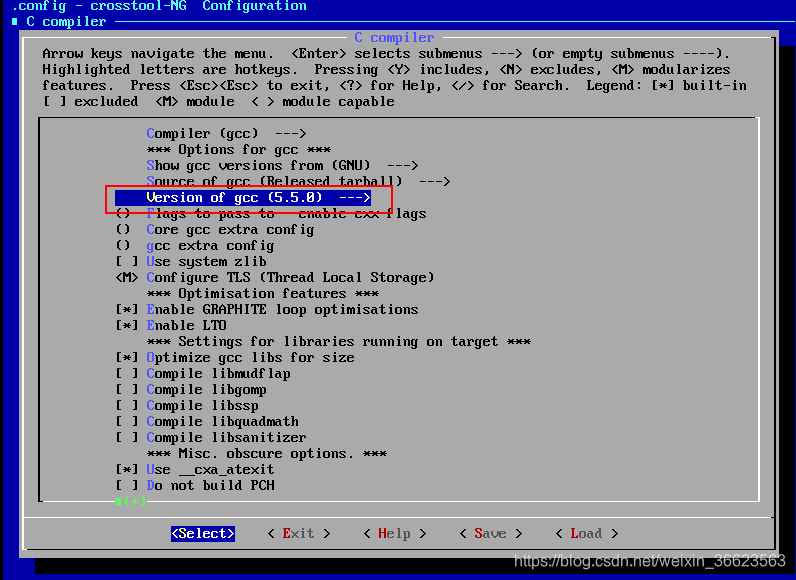Toggle Enable LTO option
Screen dimensions: 796x580
coord(171,325)
